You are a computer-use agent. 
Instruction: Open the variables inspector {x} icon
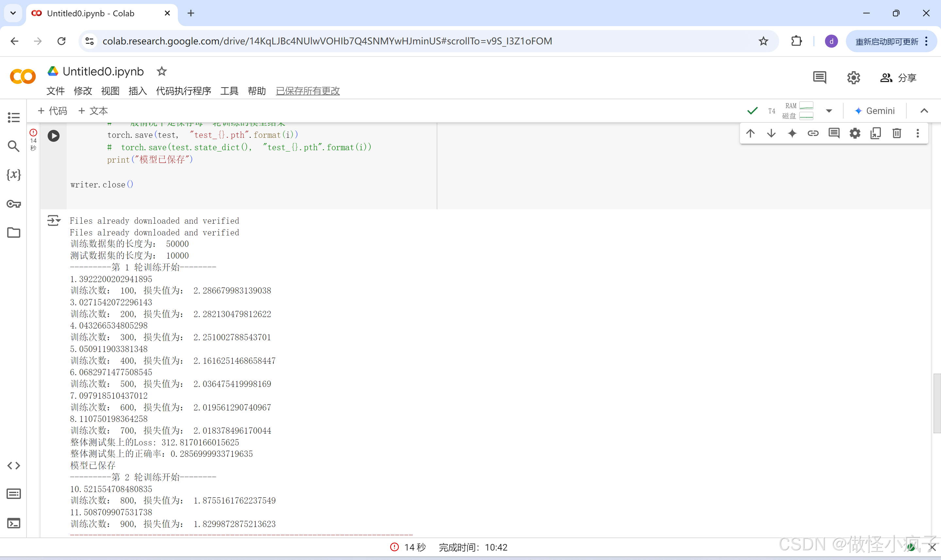14,174
